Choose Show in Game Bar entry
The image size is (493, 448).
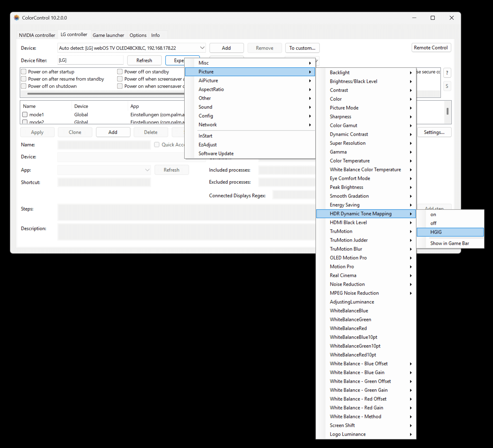[x=450, y=243]
